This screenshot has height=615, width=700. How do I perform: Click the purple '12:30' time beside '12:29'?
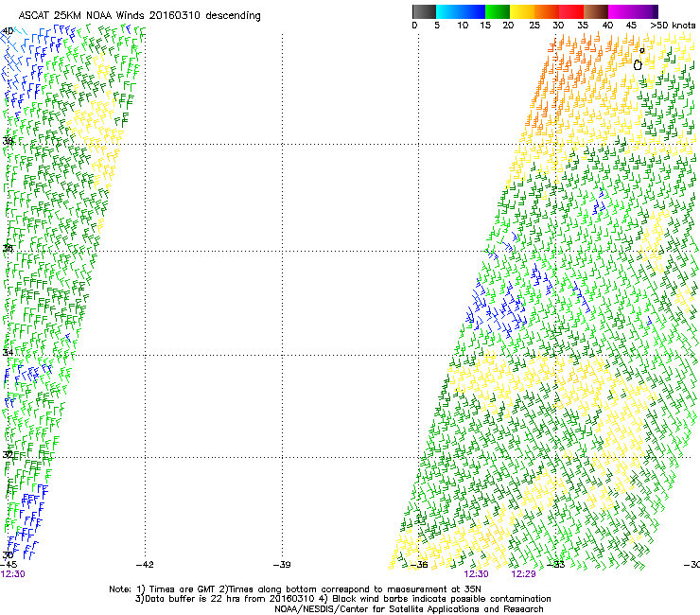click(x=477, y=574)
